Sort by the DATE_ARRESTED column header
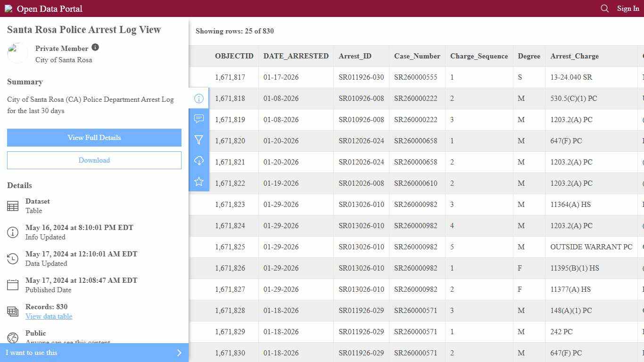Screen dimensions: 644x362 click(296, 56)
